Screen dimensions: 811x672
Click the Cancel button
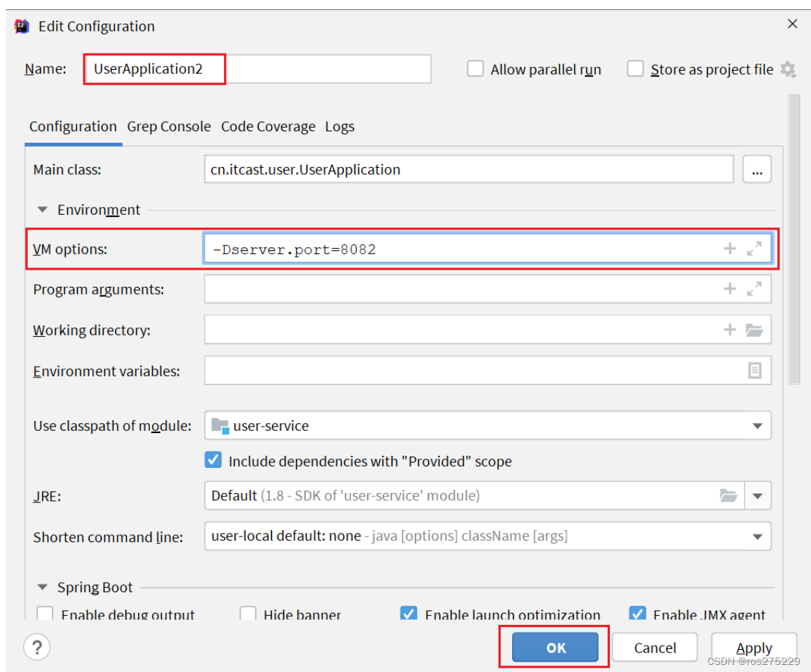pyautogui.click(x=655, y=647)
